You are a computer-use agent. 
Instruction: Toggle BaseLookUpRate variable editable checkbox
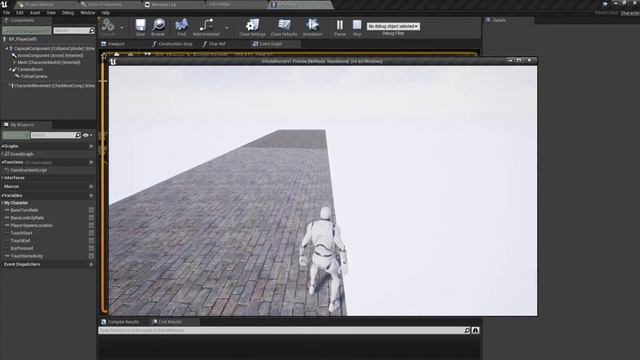[91, 218]
